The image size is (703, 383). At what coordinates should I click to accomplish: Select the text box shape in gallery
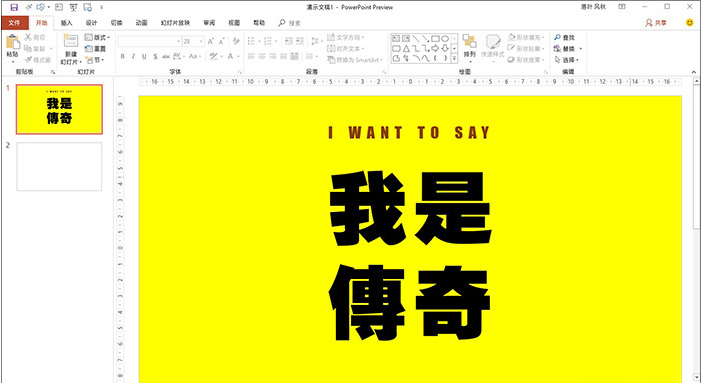click(396, 39)
